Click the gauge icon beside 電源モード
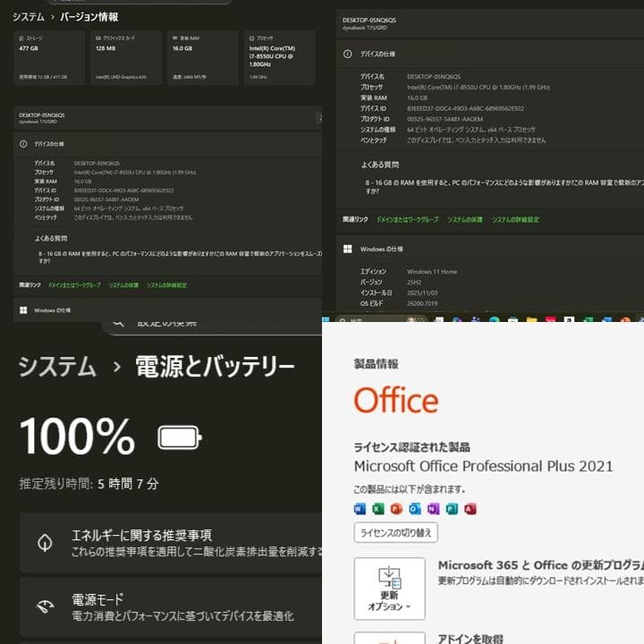The width and height of the screenshot is (644, 644). [45, 606]
